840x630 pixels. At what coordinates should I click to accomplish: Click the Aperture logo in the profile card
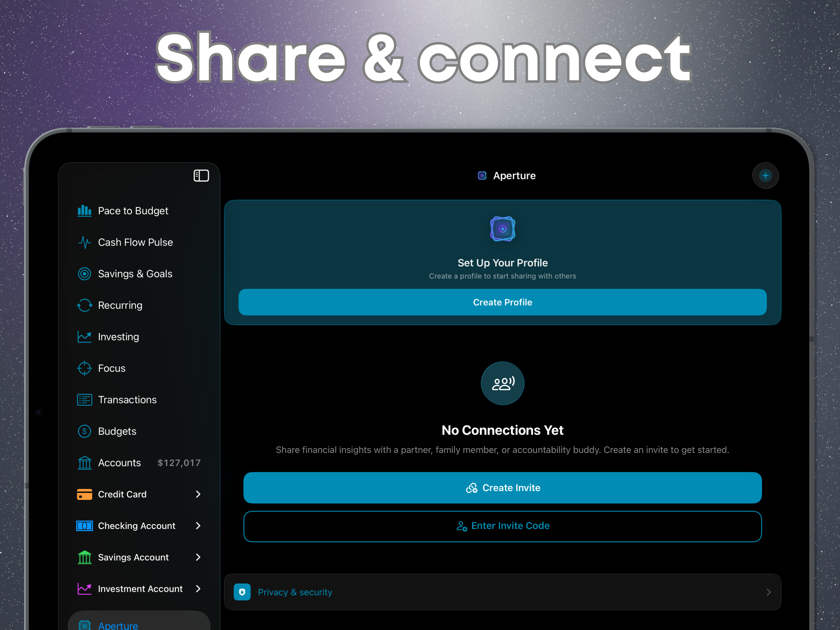pos(502,229)
